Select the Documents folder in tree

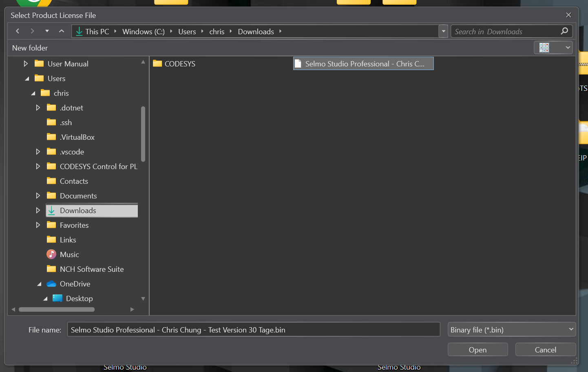[x=78, y=196]
